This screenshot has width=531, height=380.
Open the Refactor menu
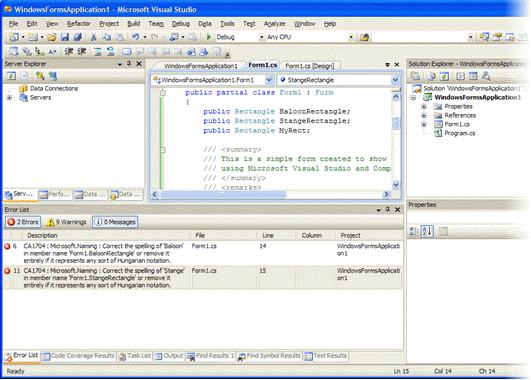(79, 24)
